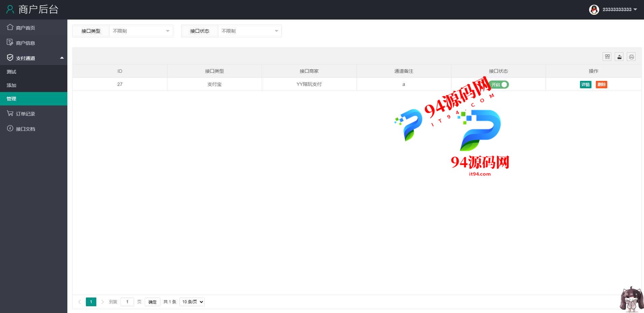644x313 pixels.
Task: Open the column filter grid icon
Action: [607, 57]
